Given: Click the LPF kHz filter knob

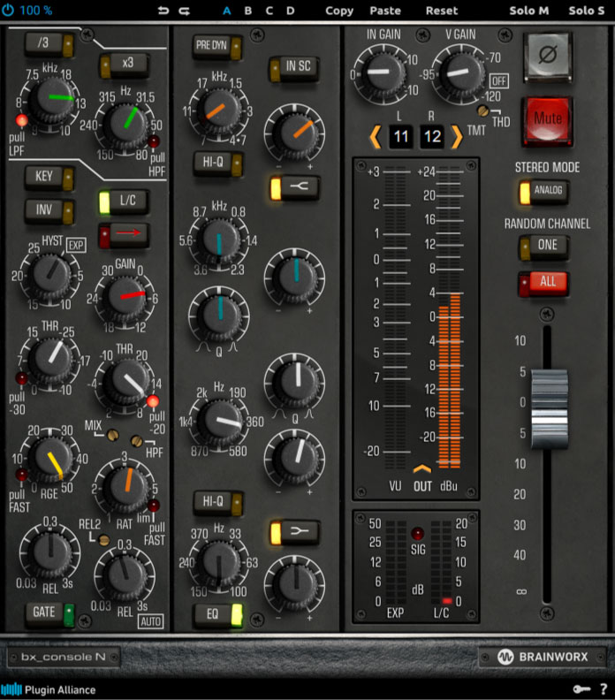Looking at the screenshot, I should 55,98.
